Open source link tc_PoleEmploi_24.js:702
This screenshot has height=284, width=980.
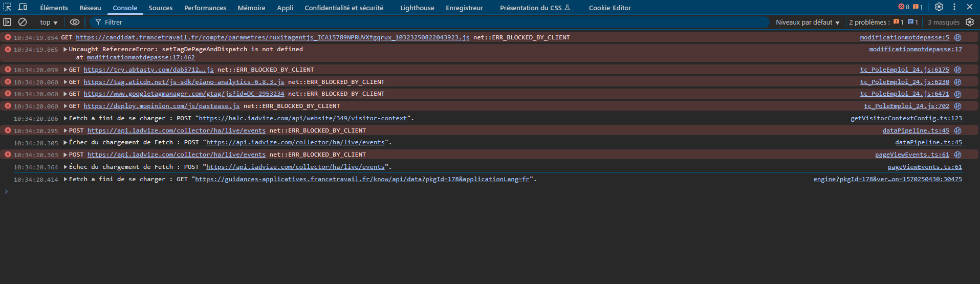click(x=906, y=106)
